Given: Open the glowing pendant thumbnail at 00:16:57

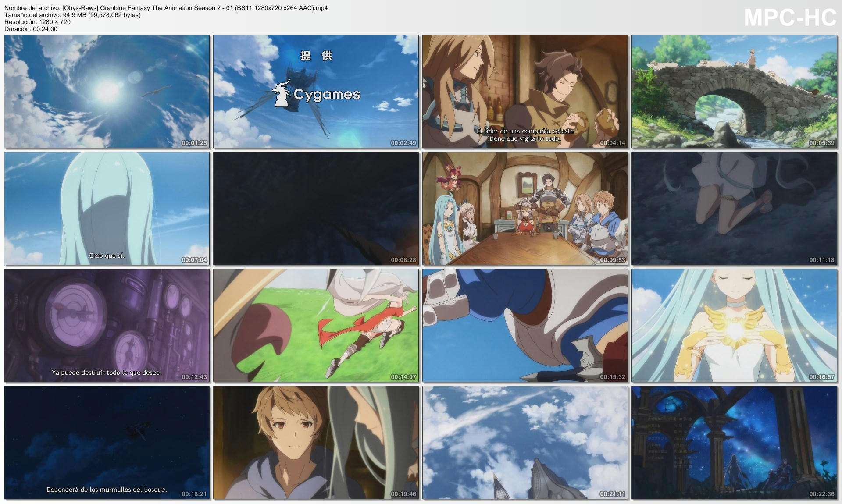Looking at the screenshot, I should [735, 326].
